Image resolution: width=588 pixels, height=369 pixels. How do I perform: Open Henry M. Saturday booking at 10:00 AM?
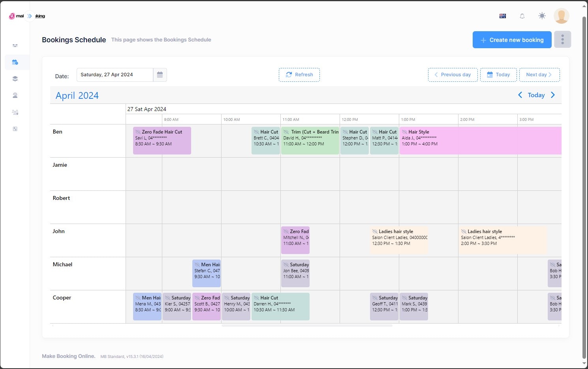[x=236, y=307]
